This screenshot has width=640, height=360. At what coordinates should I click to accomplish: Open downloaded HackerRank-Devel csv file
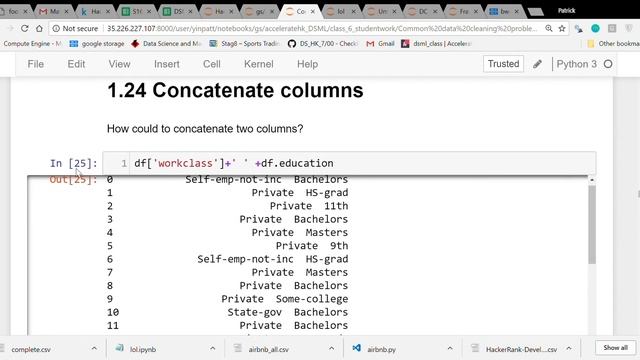(x=521, y=349)
